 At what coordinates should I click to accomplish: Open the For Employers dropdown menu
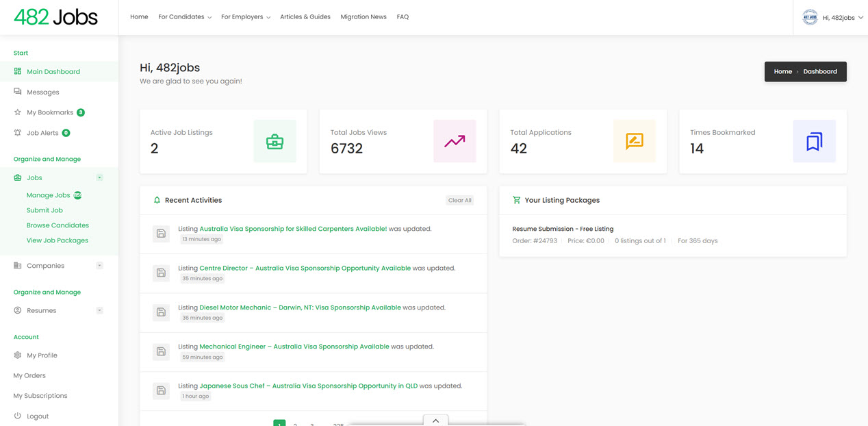pos(245,17)
